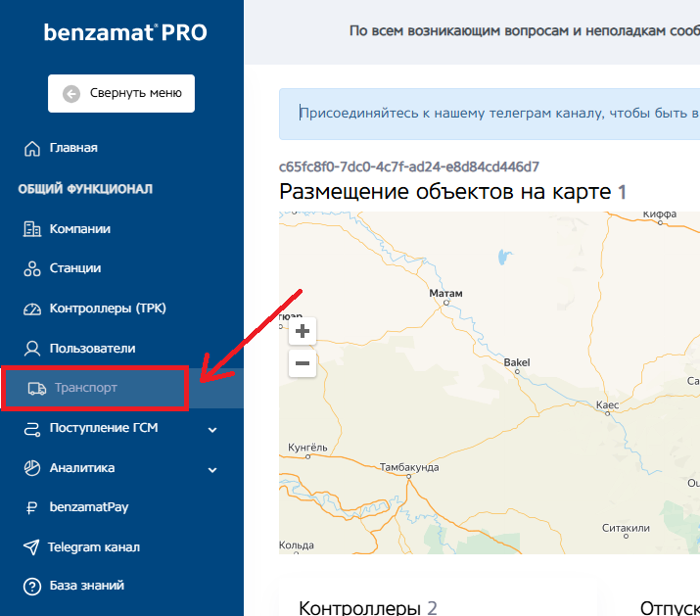Screen dimensions: 700x616
Task: Click the Пользователи person icon
Action: coord(32,349)
